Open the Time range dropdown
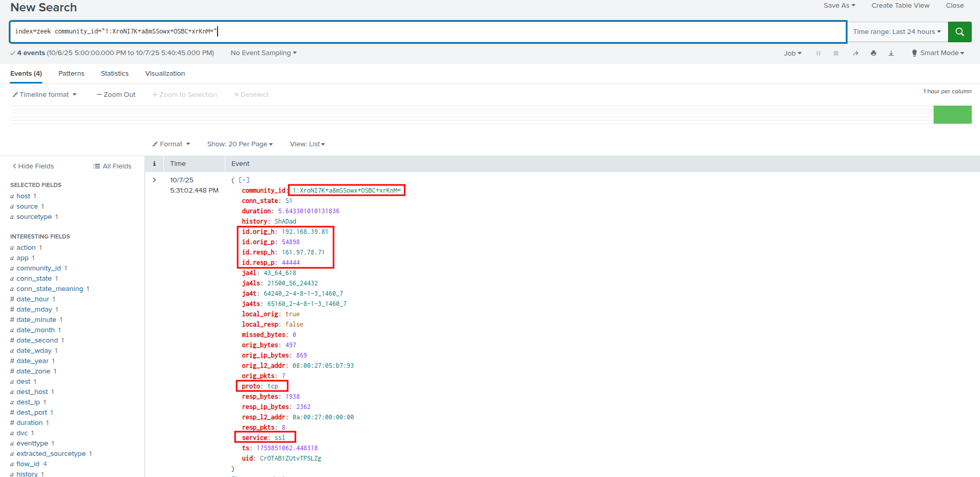The image size is (980, 477). tap(896, 32)
